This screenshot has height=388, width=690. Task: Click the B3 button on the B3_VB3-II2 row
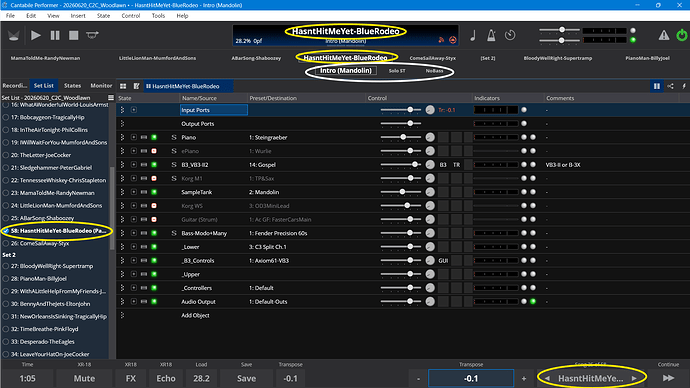443,165
